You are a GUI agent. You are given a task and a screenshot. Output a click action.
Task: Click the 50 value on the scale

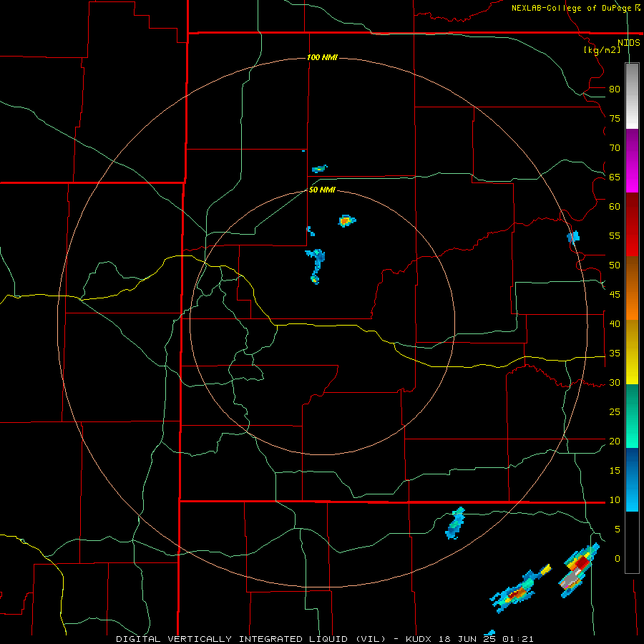tap(615, 265)
